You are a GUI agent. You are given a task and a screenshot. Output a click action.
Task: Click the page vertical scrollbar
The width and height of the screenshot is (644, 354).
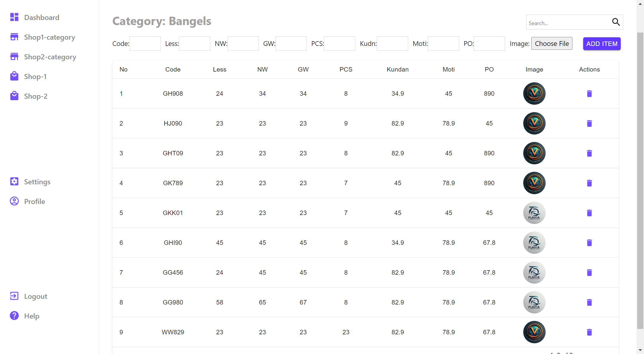tap(640, 179)
